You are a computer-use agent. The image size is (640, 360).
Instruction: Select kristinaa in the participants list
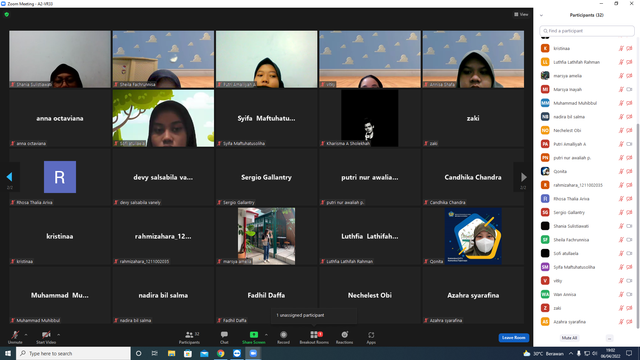(x=587, y=48)
